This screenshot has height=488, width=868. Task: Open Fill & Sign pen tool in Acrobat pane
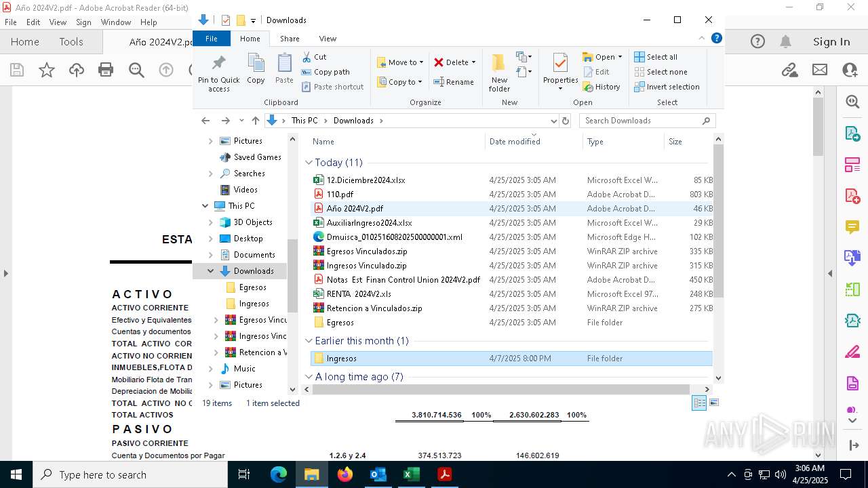[852, 352]
